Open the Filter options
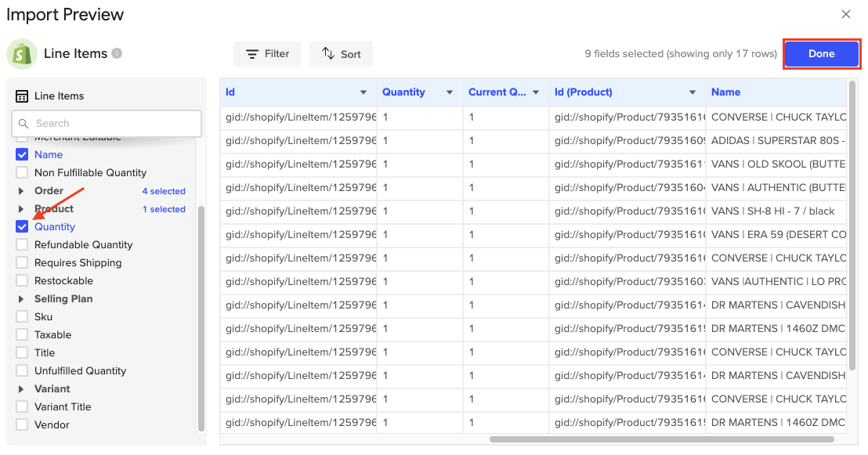This screenshot has width=868, height=455. pos(267,54)
